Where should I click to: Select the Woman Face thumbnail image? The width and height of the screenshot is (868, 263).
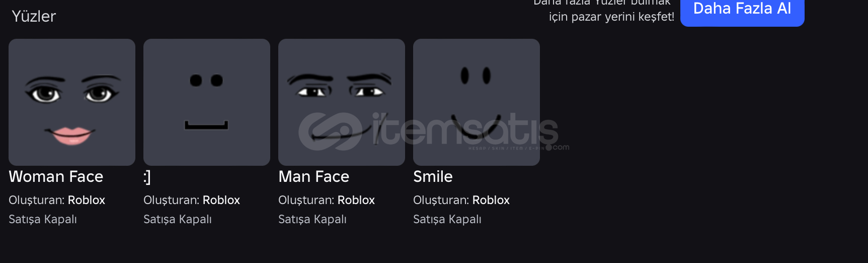click(x=72, y=102)
